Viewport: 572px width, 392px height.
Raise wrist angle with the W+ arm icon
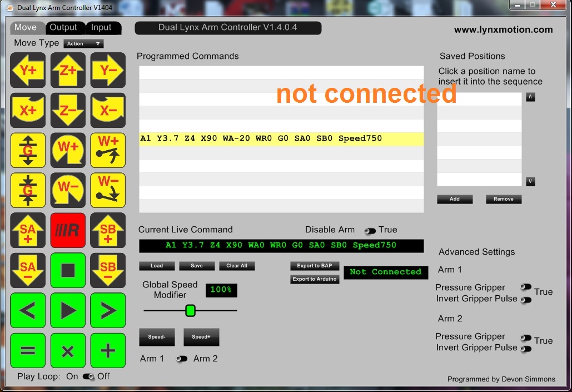coord(108,150)
